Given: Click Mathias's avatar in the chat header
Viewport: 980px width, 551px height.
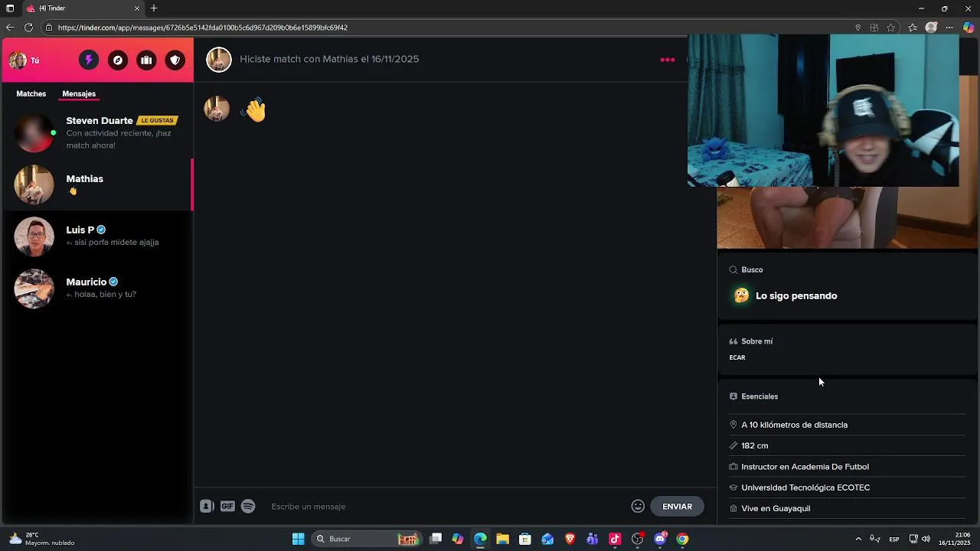Looking at the screenshot, I should click(x=219, y=60).
